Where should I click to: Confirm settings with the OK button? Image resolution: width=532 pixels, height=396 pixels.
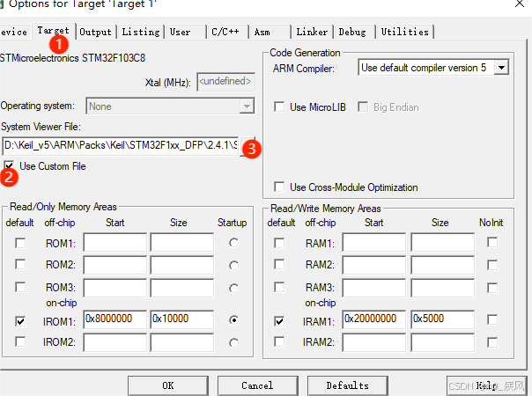point(168,385)
